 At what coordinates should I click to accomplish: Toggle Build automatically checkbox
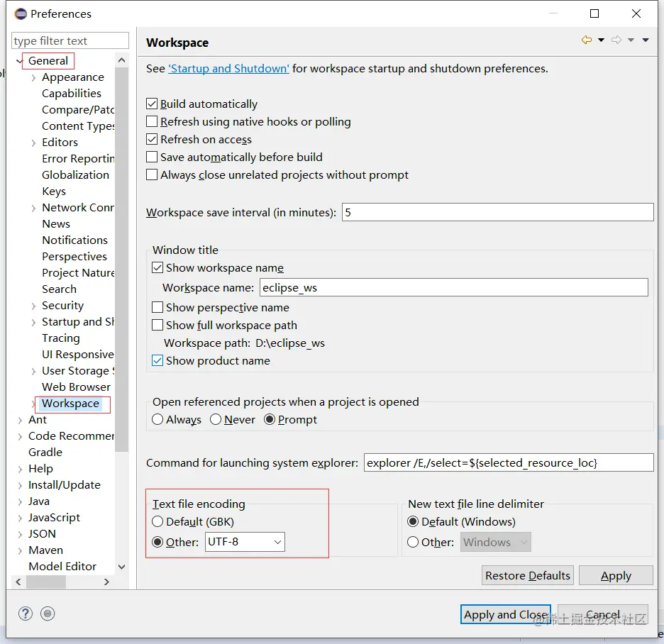[x=152, y=104]
